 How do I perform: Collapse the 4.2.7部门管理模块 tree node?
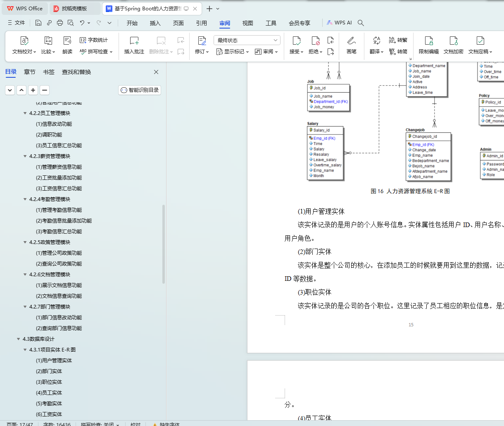25,307
